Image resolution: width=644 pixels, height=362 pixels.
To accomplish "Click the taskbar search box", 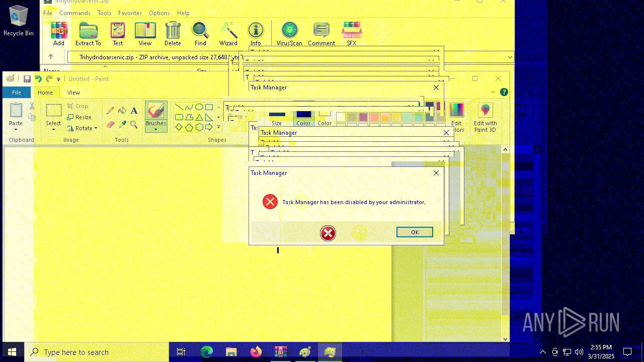I will point(96,352).
